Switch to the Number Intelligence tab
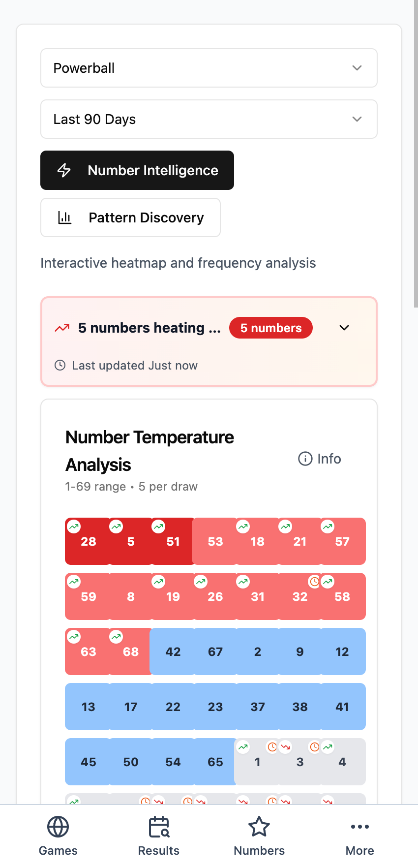Viewport: 418px width, 868px height. 137,170
